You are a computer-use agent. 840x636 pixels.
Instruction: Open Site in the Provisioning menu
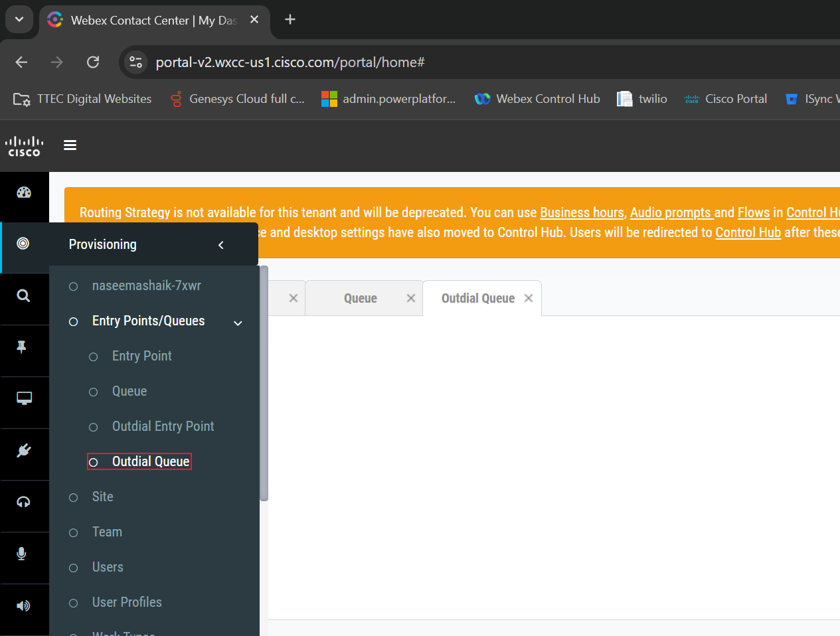103,497
